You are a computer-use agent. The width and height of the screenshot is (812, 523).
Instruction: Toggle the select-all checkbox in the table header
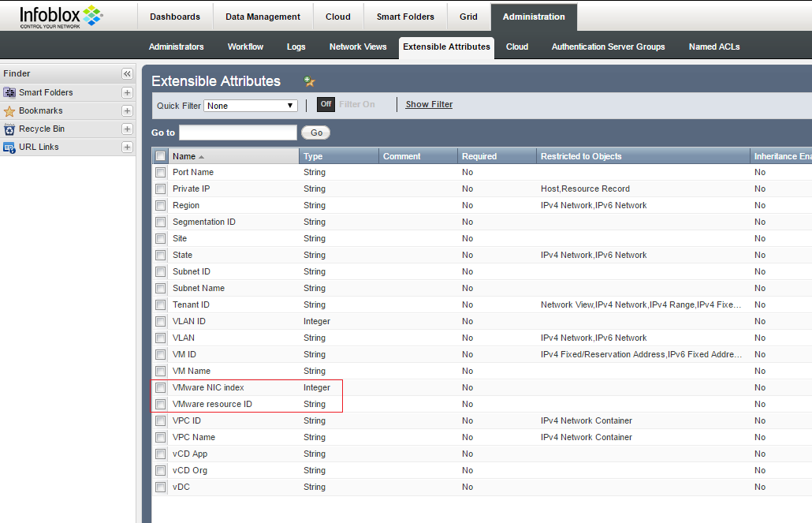click(160, 155)
